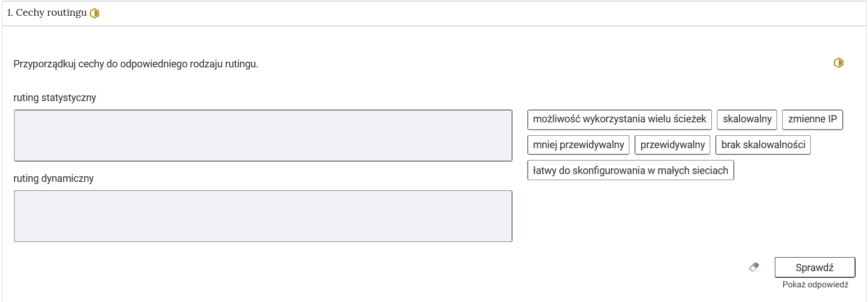Select "łatwy do skonfigurowania w małych sieciach" chip
This screenshot has height=302, width=868.
tap(631, 170)
